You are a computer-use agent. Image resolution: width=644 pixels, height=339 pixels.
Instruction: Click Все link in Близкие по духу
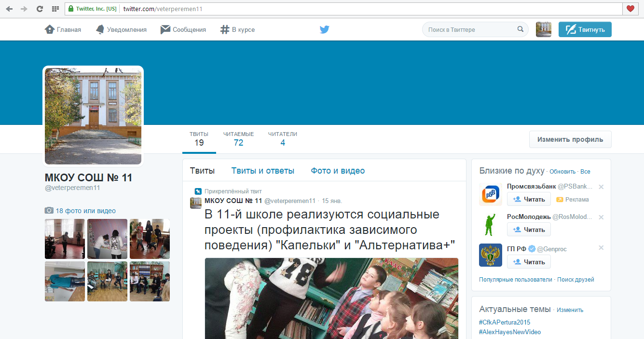585,172
